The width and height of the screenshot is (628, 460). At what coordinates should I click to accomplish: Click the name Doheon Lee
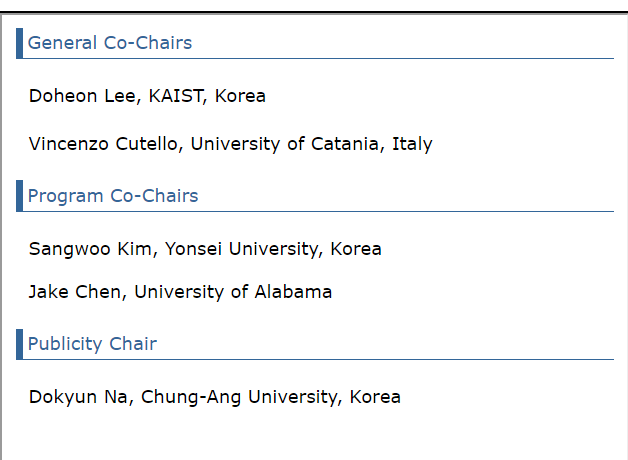(x=82, y=96)
